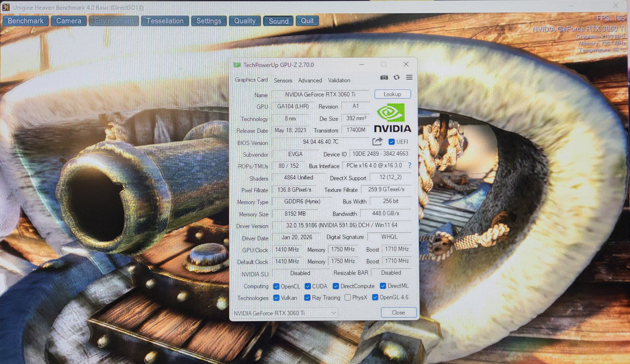Click the Unigine Heaven window icon

(6, 7)
